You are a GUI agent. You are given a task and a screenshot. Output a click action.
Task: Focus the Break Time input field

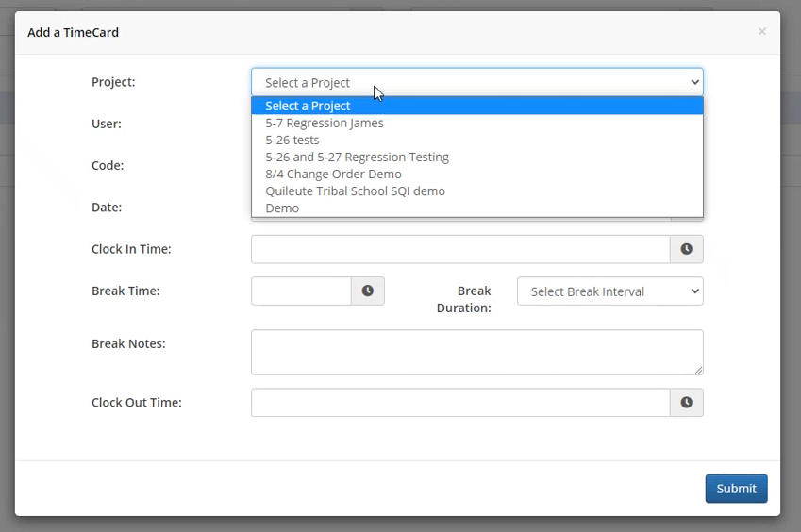(301, 291)
